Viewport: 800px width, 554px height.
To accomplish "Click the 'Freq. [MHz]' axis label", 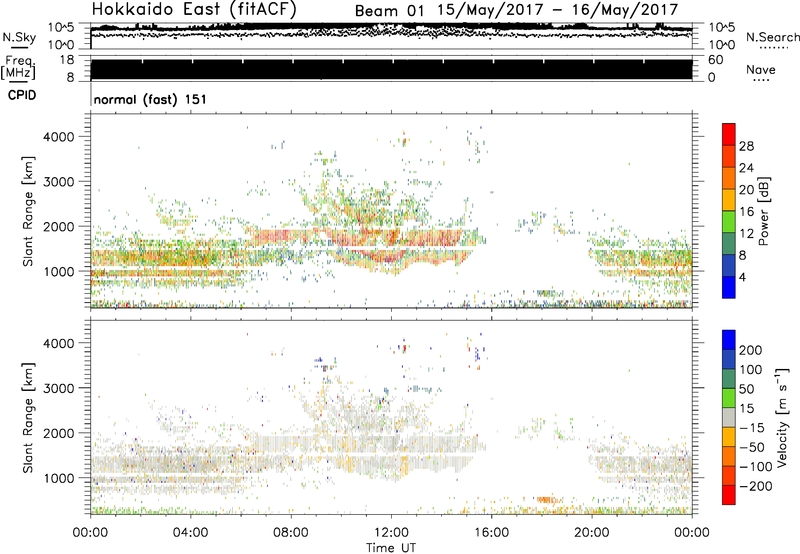I will pyautogui.click(x=19, y=67).
